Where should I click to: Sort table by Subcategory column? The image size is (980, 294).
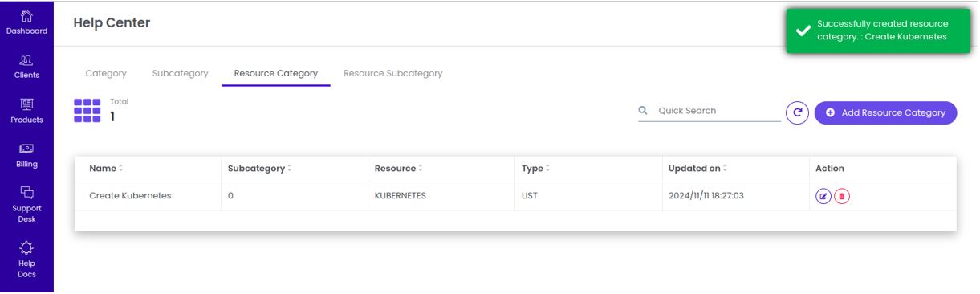coord(260,169)
